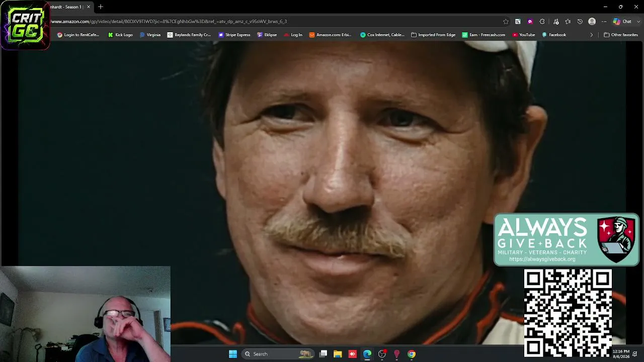Open Copilot Chat button
The height and width of the screenshot is (362, 644).
(622, 22)
